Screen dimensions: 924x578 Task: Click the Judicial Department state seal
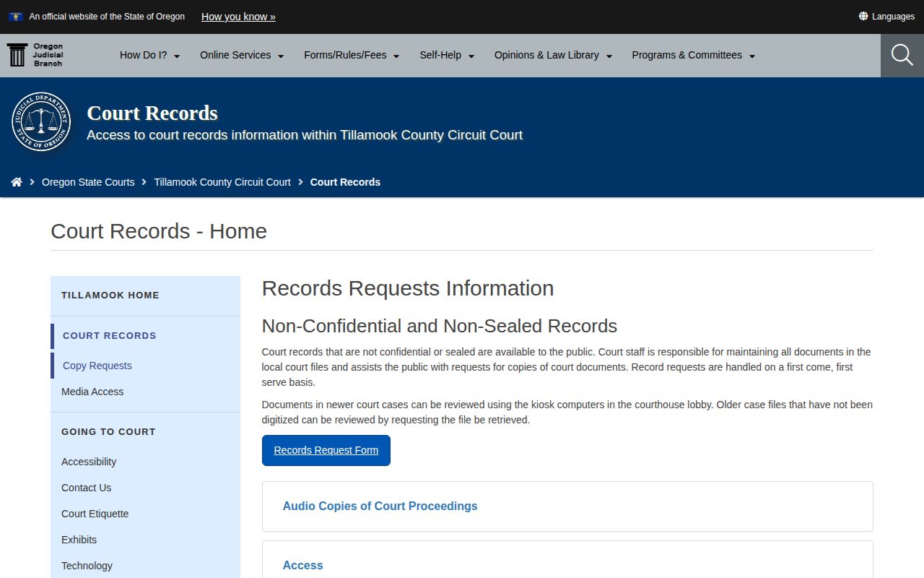(41, 121)
